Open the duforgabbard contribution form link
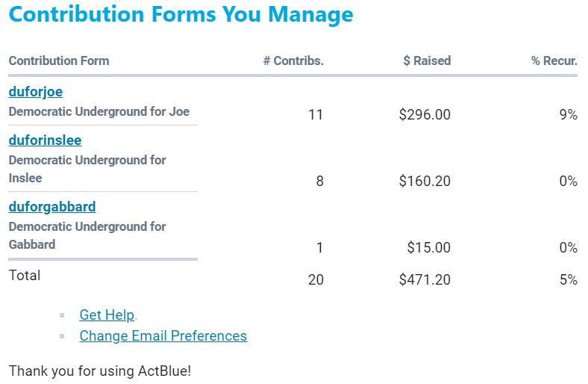The height and width of the screenshot is (384, 588). tap(52, 207)
